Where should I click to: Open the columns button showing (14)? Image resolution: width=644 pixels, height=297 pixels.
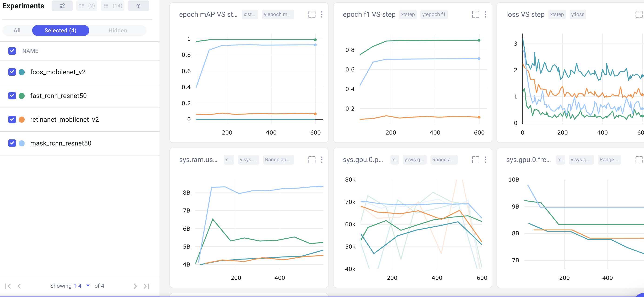113,6
